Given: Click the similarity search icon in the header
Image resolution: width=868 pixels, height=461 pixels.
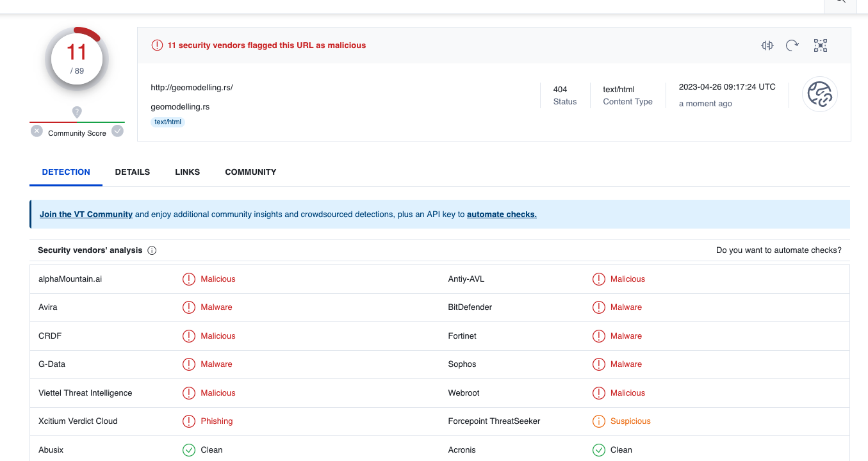Looking at the screenshot, I should [x=767, y=45].
